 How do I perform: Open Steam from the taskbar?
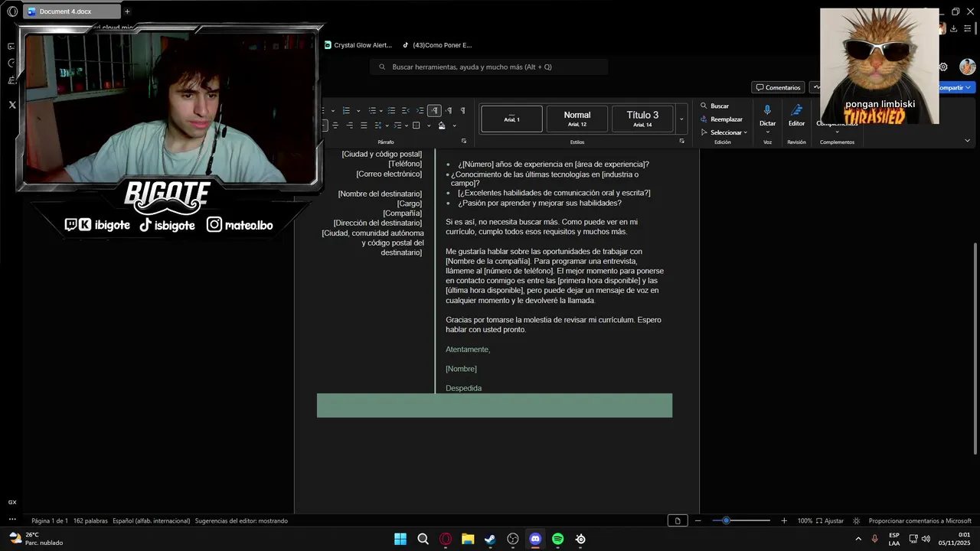tap(490, 539)
